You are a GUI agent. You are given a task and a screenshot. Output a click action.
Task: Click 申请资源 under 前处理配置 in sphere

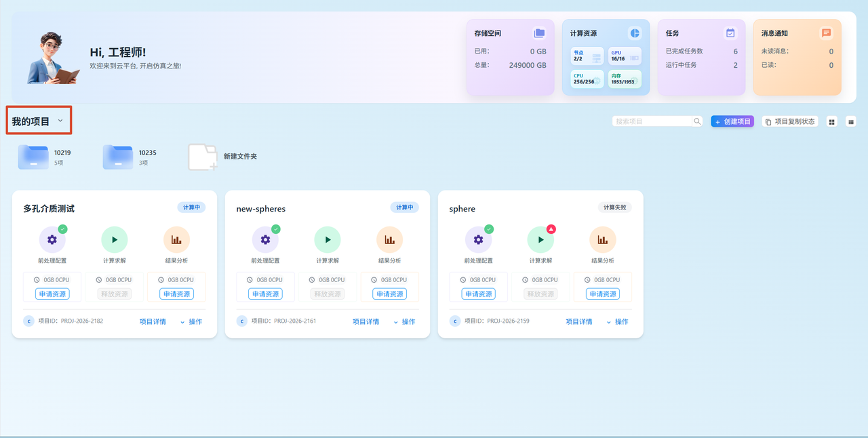coord(479,294)
